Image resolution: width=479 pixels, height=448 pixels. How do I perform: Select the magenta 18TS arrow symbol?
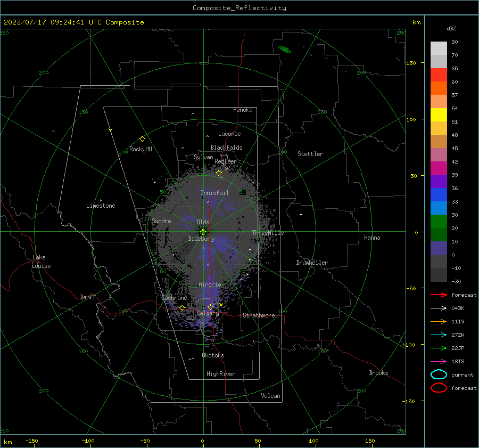tap(439, 362)
